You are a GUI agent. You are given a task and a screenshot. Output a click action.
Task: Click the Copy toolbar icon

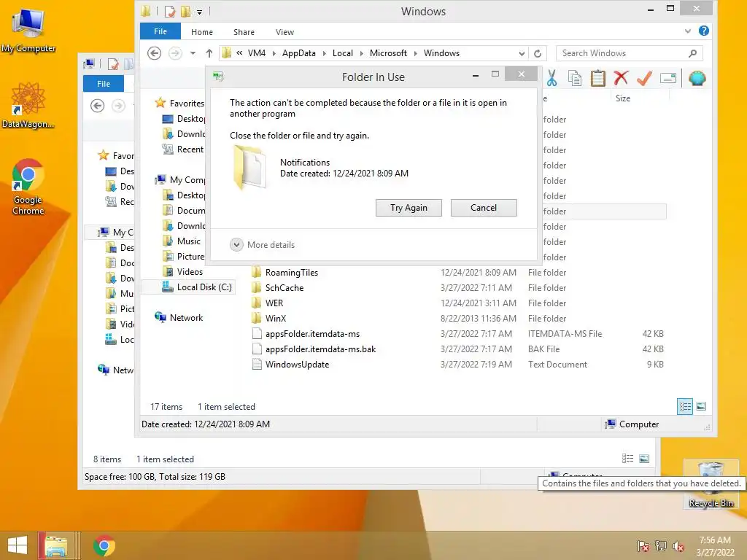click(x=575, y=78)
